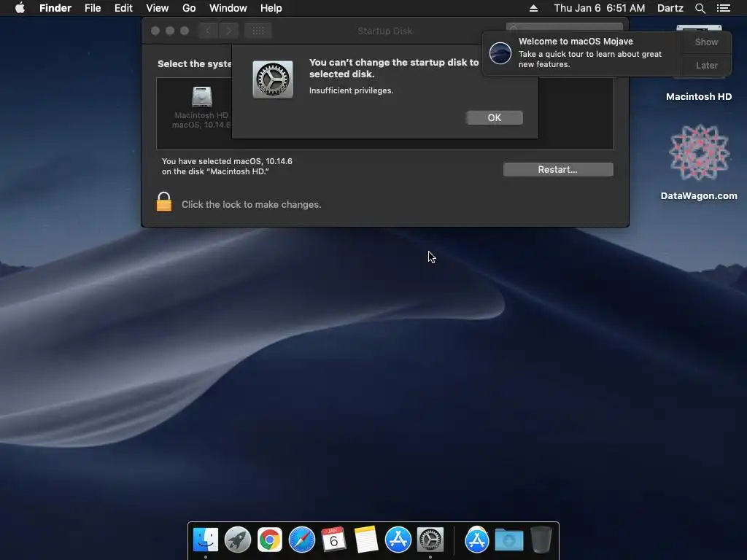Screen dimensions: 747x560
Task: Open the Help menu
Action: coord(271,8)
